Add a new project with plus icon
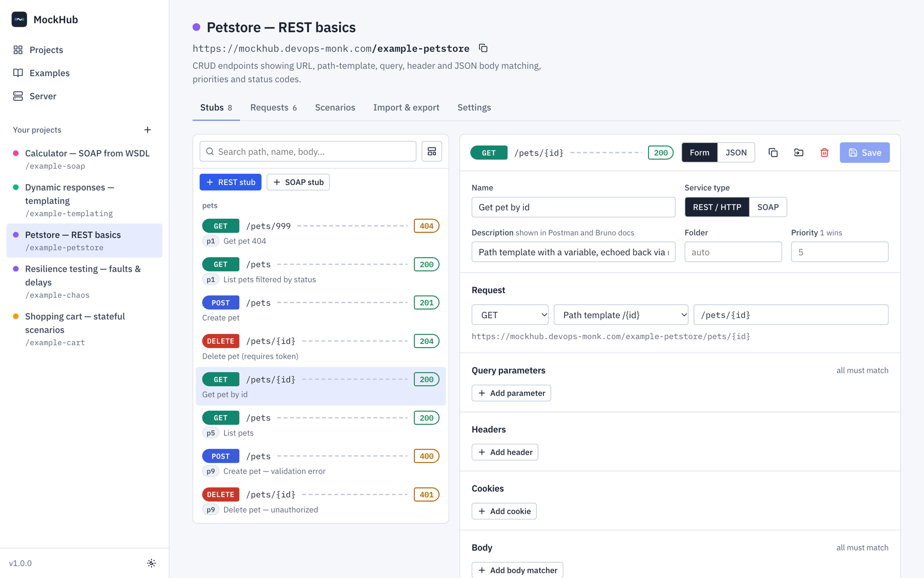 147,130
